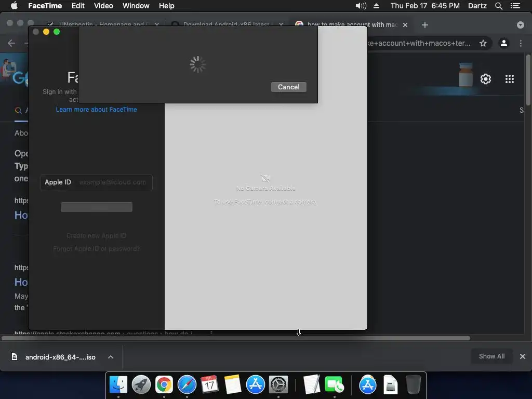Viewport: 532px width, 399px height.
Task: Bookmark this page with star icon
Action: coord(483,43)
